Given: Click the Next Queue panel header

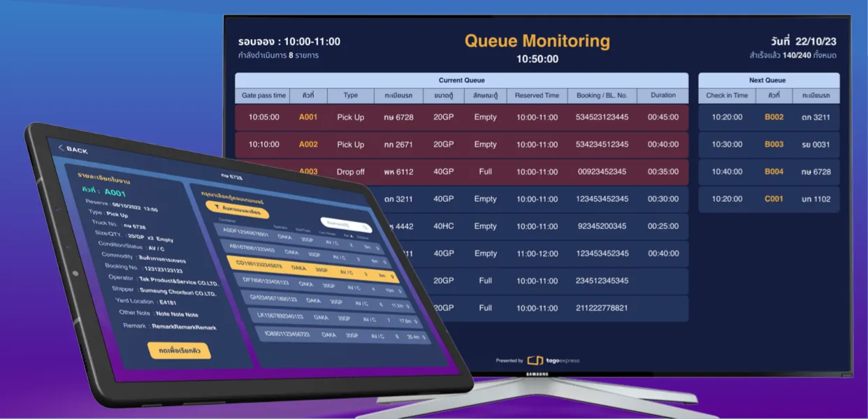Looking at the screenshot, I should [x=768, y=80].
